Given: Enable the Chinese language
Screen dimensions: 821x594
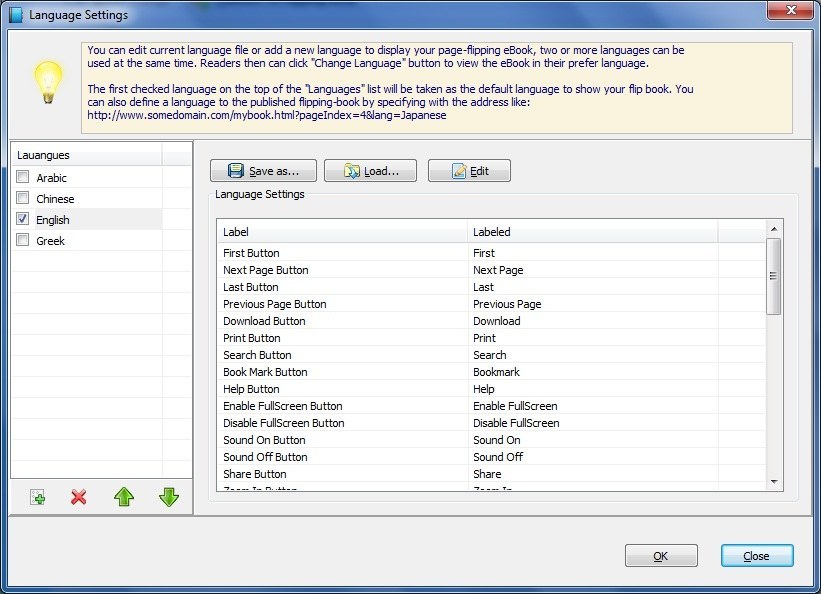Looking at the screenshot, I should (x=22, y=198).
